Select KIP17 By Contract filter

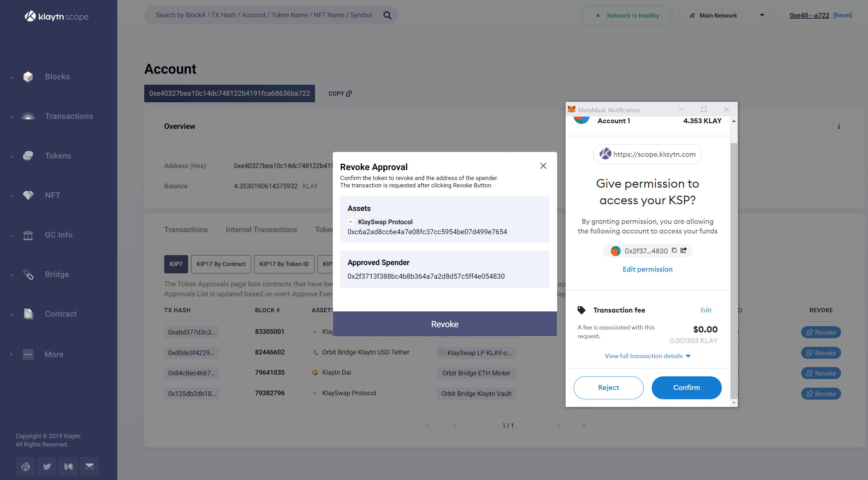pos(221,264)
